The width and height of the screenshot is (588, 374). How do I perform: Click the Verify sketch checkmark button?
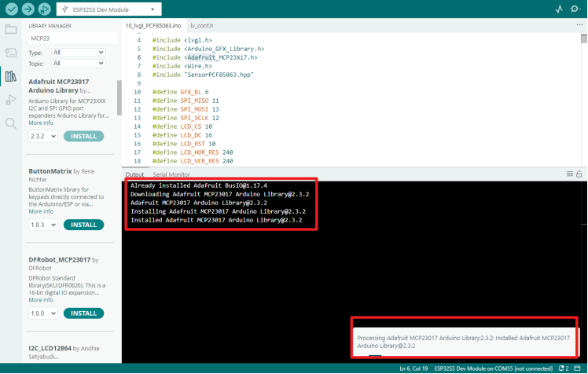[x=11, y=9]
